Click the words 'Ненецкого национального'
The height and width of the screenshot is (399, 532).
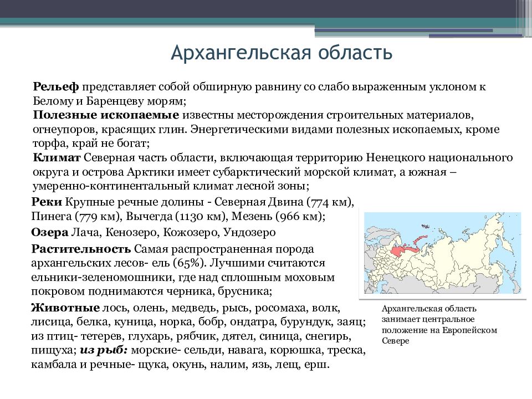click(x=439, y=158)
